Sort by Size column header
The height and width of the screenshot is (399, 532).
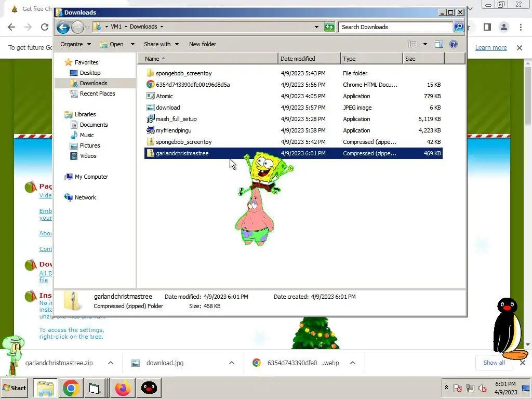click(423, 59)
